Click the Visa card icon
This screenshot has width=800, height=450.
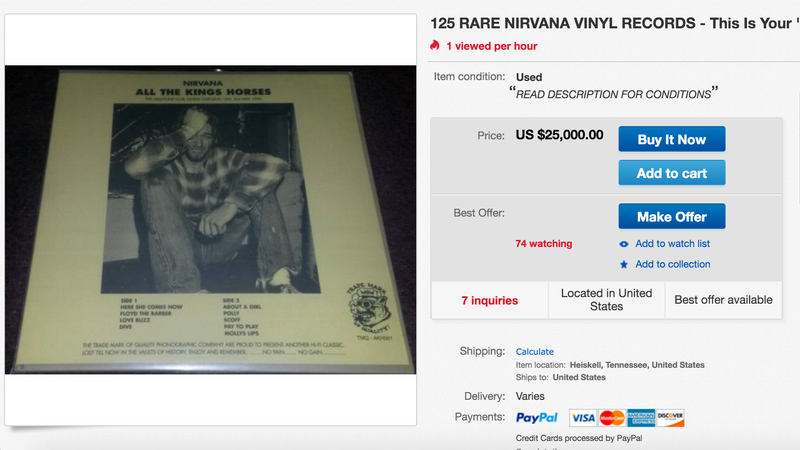tap(583, 418)
